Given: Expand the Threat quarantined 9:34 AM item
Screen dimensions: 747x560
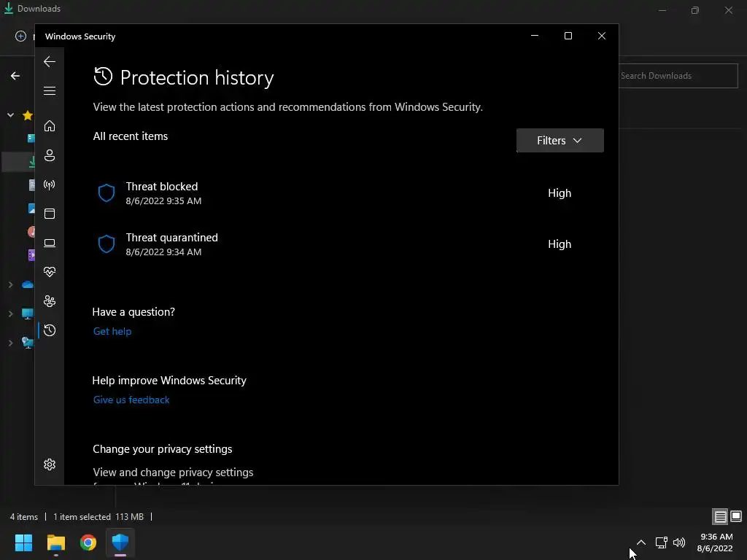Looking at the screenshot, I should click(x=348, y=244).
